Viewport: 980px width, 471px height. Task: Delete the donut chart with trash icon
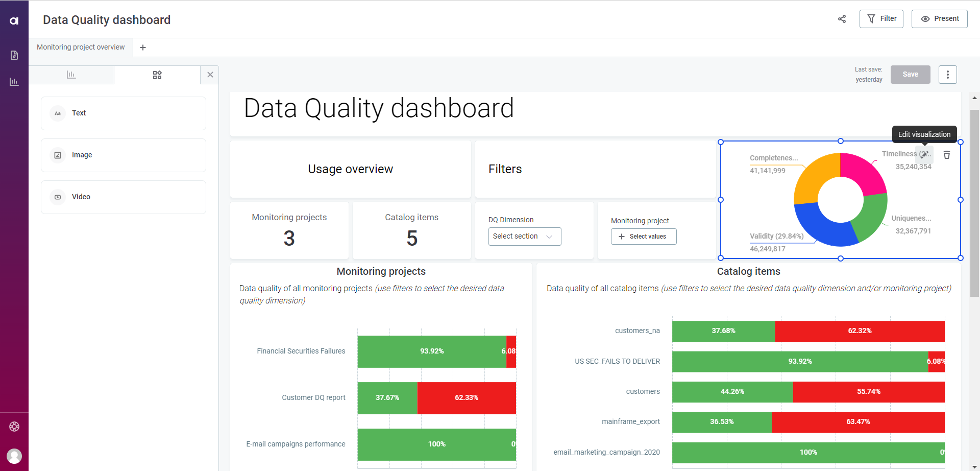pos(947,155)
